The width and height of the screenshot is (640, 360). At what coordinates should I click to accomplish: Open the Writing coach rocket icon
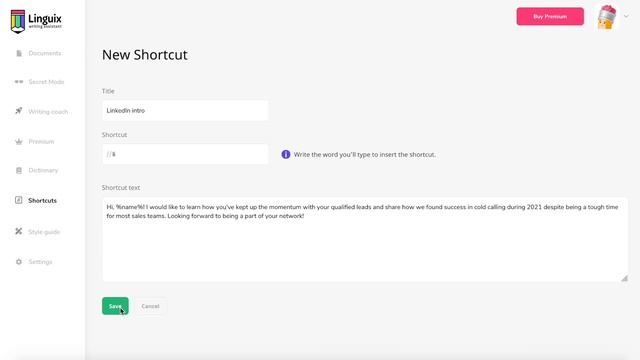pyautogui.click(x=19, y=111)
